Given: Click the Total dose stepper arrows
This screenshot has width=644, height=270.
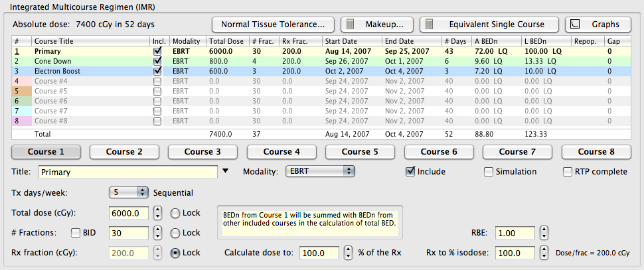Looking at the screenshot, I should (157, 213).
